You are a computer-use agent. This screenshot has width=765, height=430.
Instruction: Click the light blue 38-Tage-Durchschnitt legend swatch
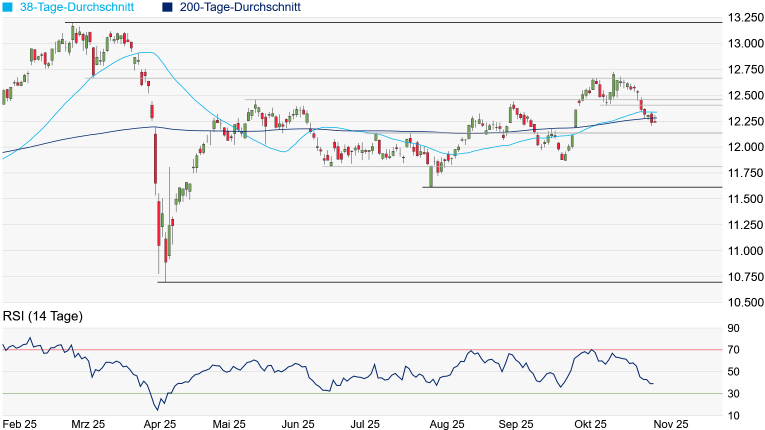10,8
